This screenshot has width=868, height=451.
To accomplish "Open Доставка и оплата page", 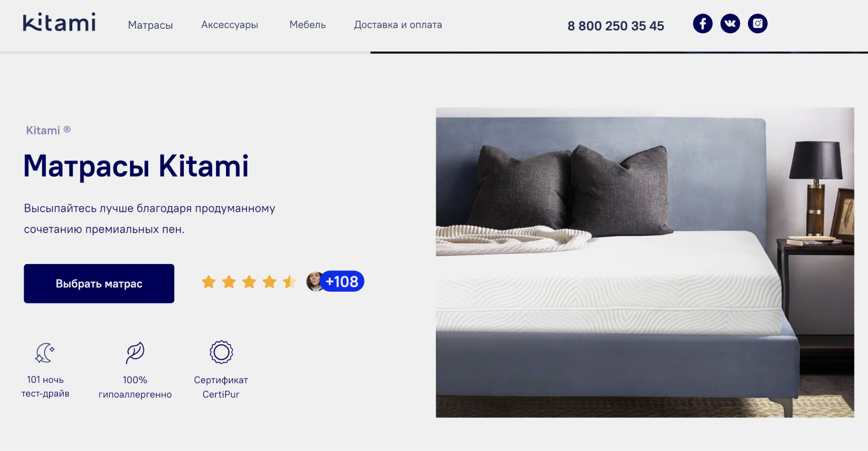I will point(398,25).
